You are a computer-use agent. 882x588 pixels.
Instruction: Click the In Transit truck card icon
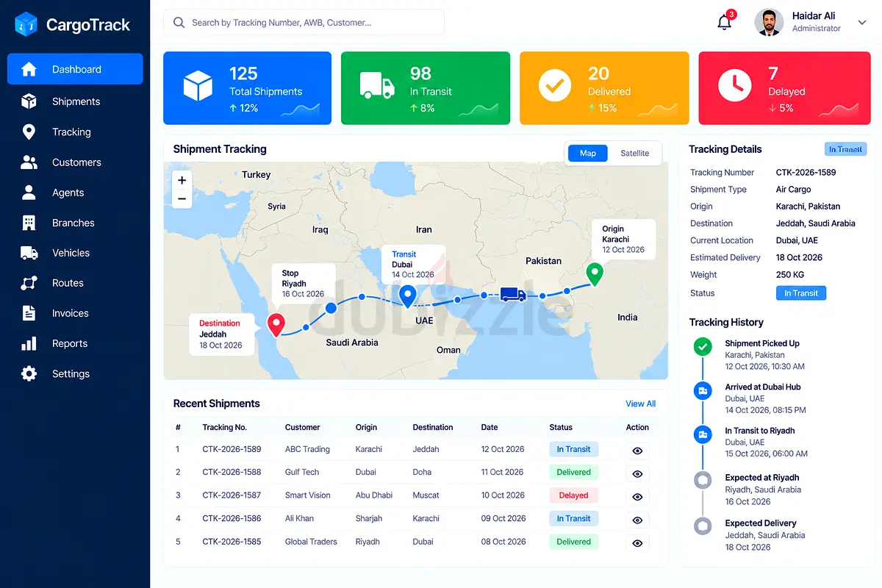tap(377, 85)
